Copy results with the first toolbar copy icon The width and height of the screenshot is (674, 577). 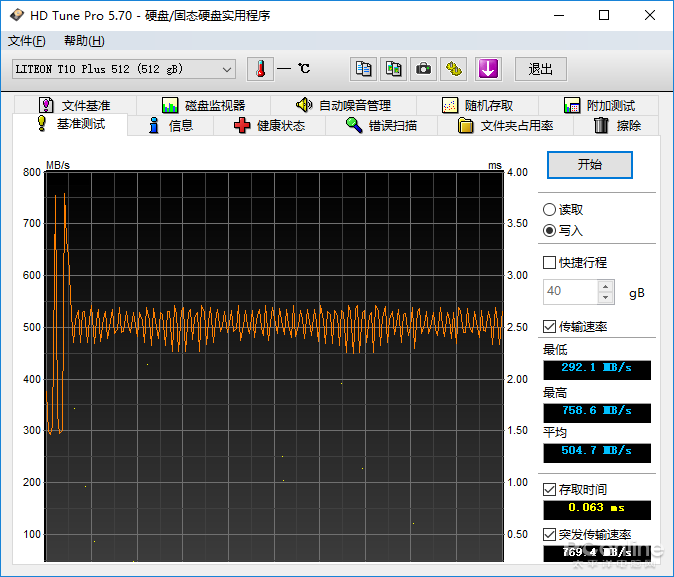click(364, 69)
